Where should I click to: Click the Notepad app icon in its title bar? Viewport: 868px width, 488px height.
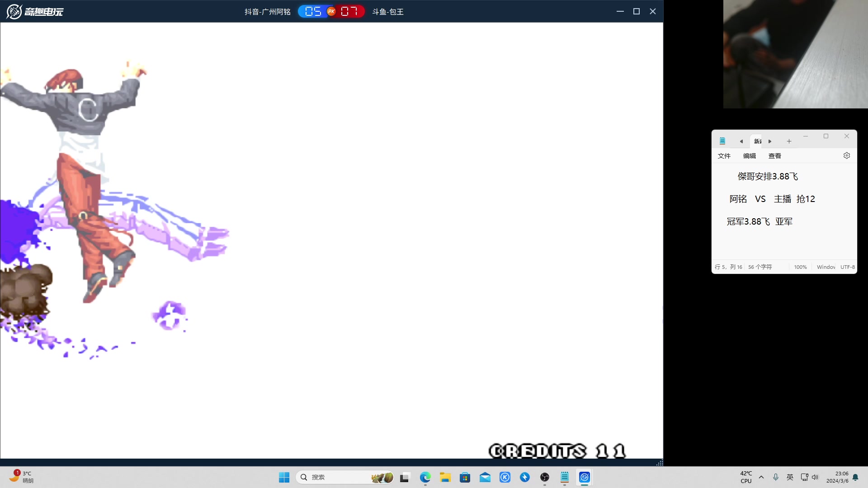pos(722,141)
